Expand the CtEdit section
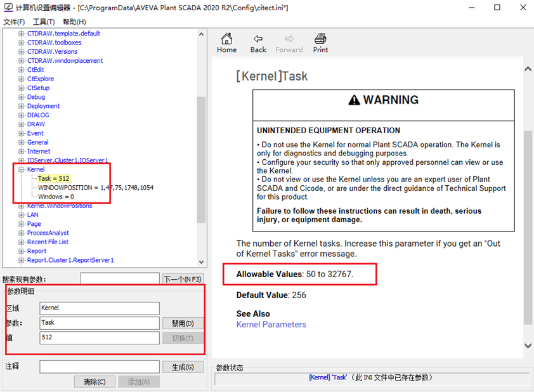This screenshot has width=534, height=392. [x=21, y=70]
